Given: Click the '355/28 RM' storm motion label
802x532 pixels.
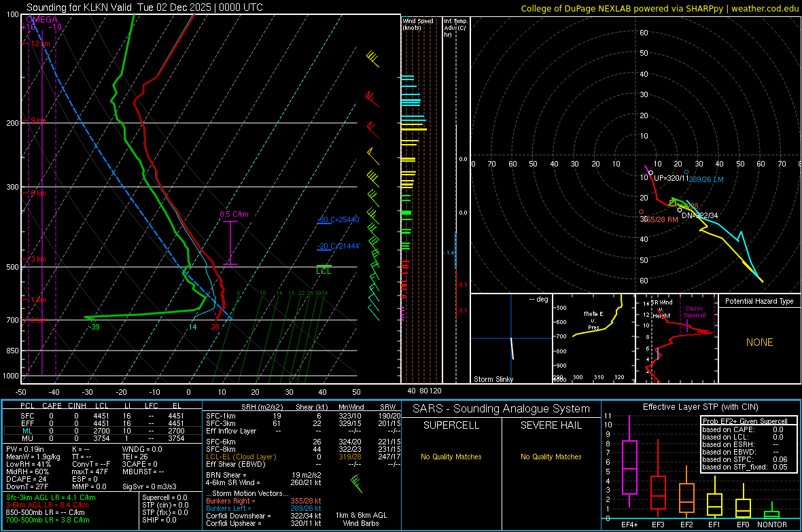Looking at the screenshot, I should [660, 219].
